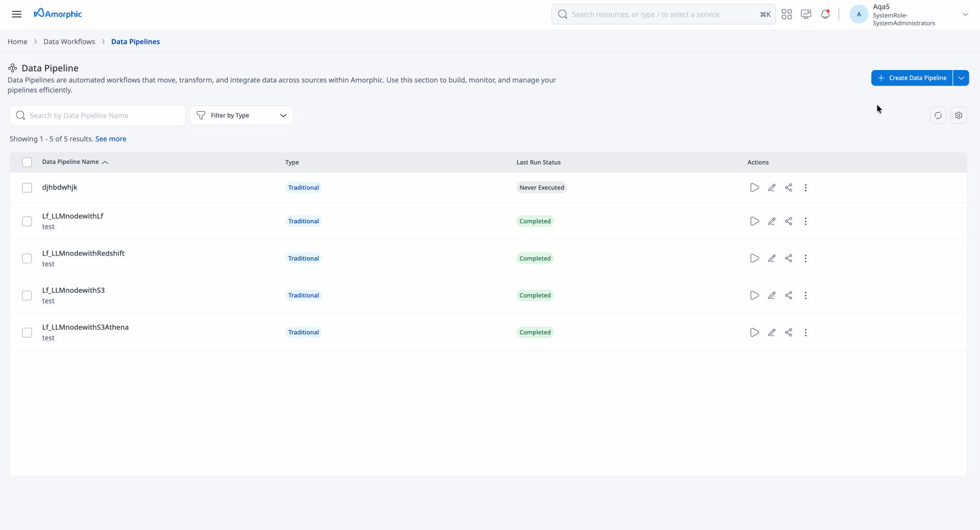Click the Actions column header
The height and width of the screenshot is (530, 980).
(x=758, y=162)
